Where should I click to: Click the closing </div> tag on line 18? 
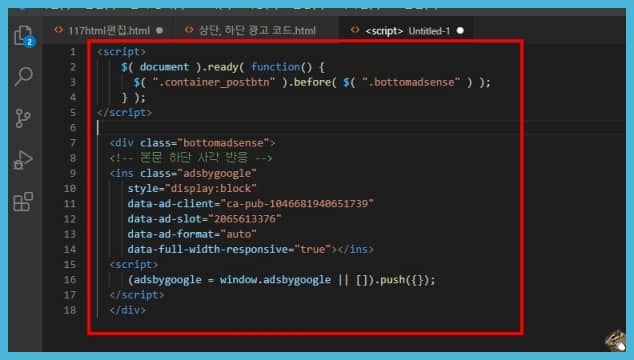pyautogui.click(x=127, y=310)
